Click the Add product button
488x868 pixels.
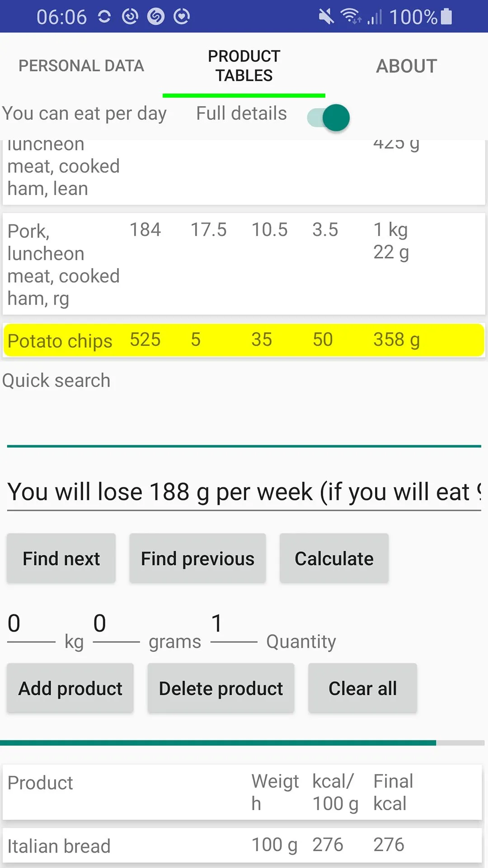click(x=70, y=688)
